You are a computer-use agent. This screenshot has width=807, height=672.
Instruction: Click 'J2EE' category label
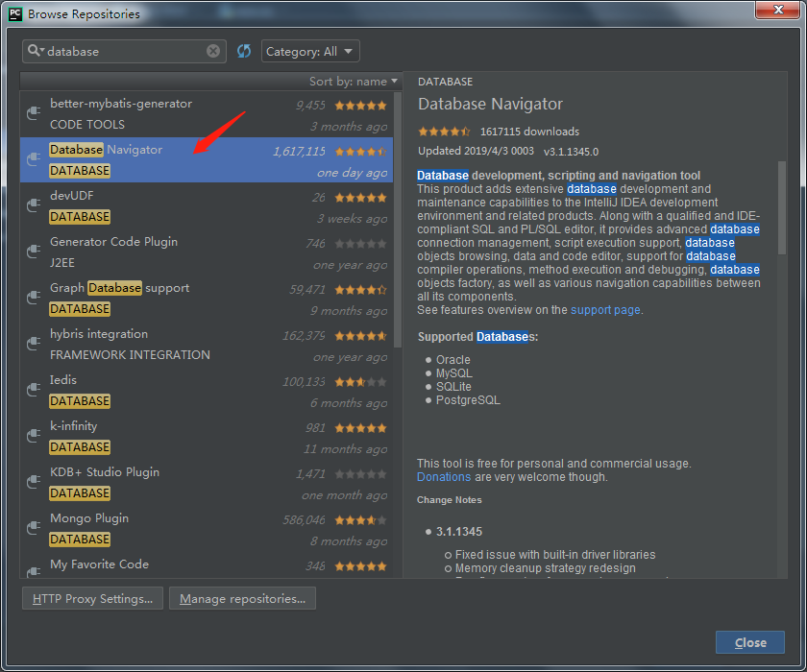click(x=62, y=263)
